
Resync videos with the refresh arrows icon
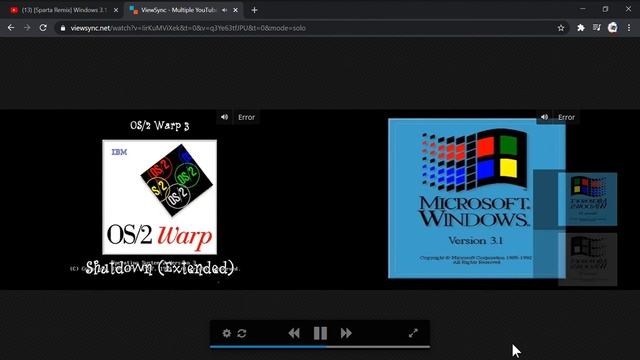242,333
